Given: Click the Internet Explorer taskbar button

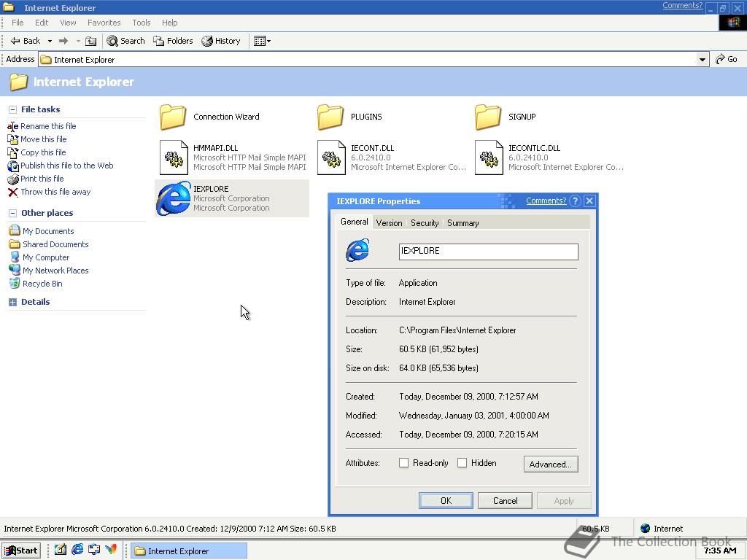Looking at the screenshot, I should pos(189,551).
